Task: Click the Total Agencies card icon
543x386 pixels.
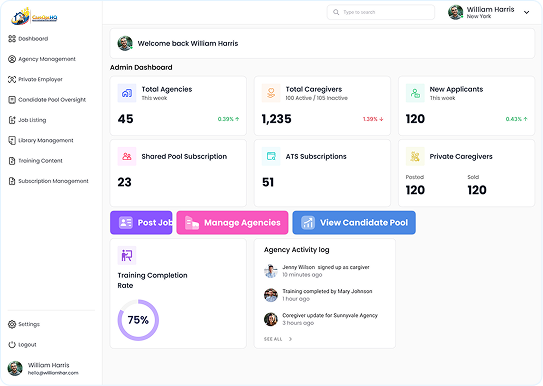Action: click(x=127, y=93)
